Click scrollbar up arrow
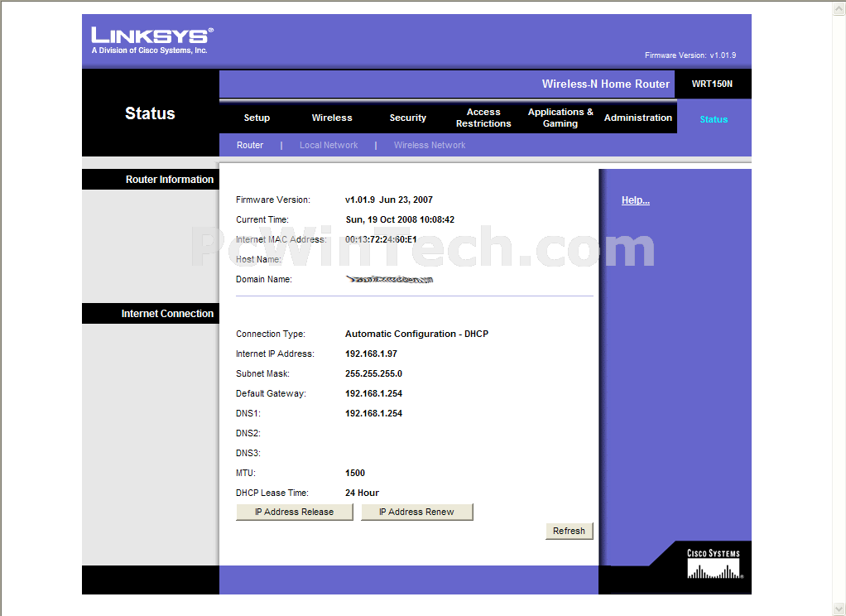The image size is (846, 616). pyautogui.click(x=839, y=8)
